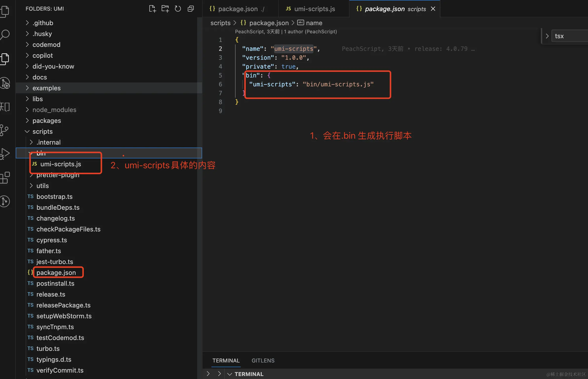Close the package.json scripts tab
Viewport: 588px width, 379px height.
[x=433, y=9]
